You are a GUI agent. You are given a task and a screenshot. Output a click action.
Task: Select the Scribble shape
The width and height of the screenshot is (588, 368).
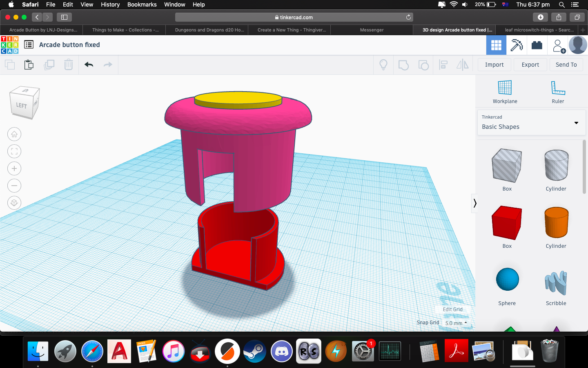click(556, 283)
